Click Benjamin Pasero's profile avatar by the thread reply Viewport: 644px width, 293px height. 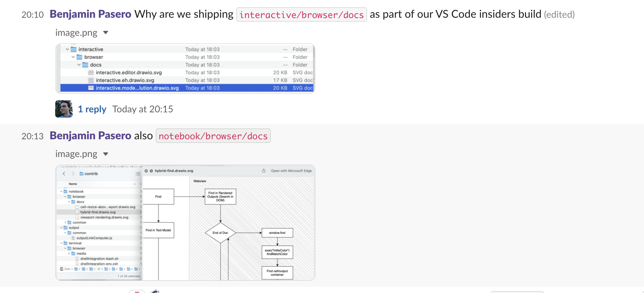point(64,109)
